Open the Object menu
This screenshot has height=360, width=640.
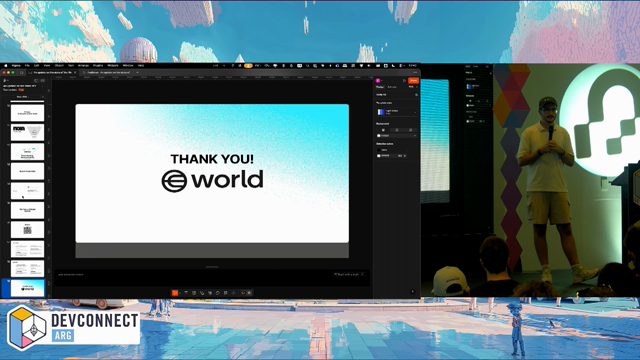tap(59, 65)
